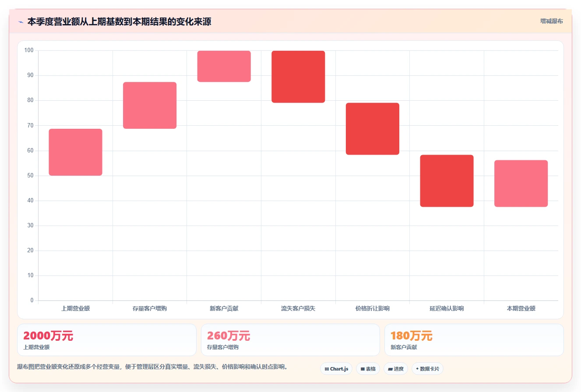Click the y-axis value 100
This screenshot has height=392, width=581.
tap(29, 50)
